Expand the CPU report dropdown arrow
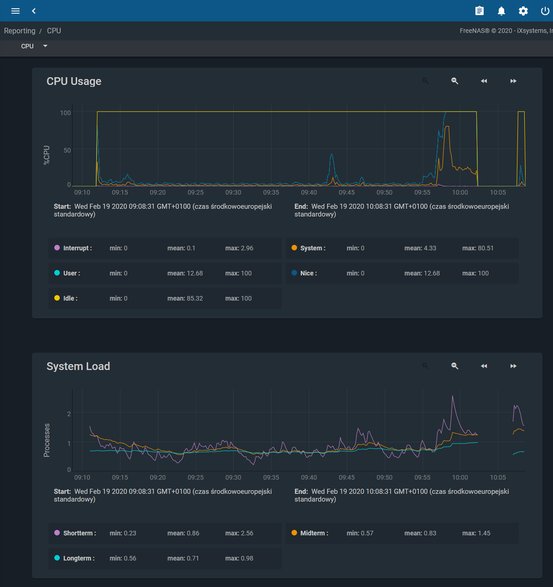 (45, 46)
